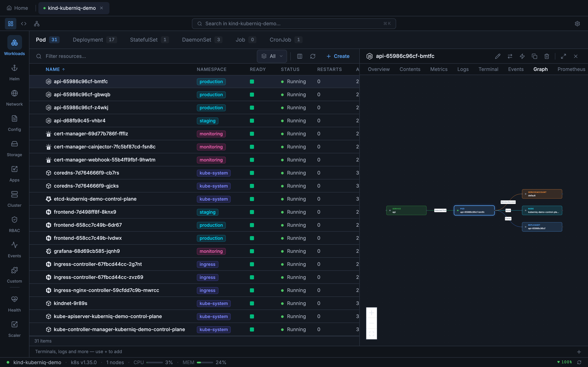Click the pencil edit icon for the pod
This screenshot has height=367, width=588.
(497, 56)
